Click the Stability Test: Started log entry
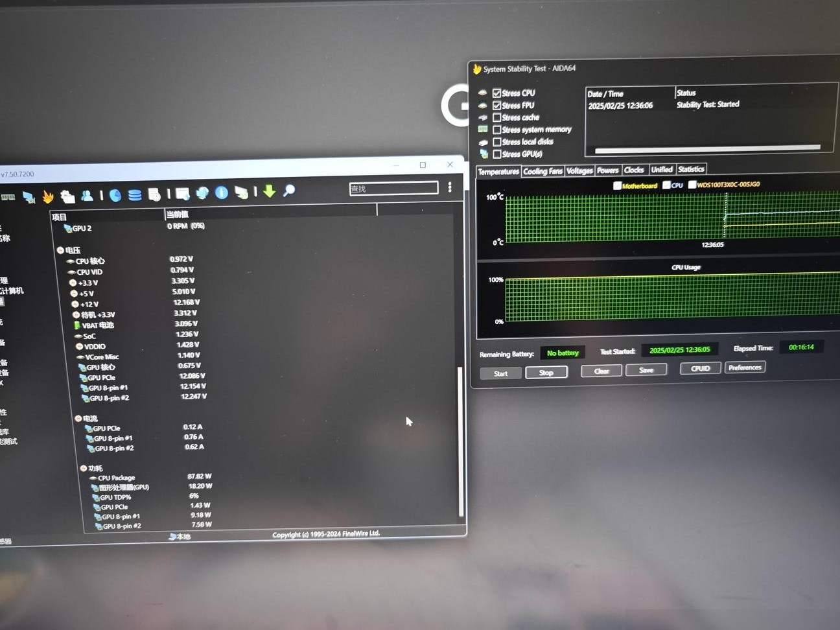This screenshot has height=630, width=840. point(708,104)
